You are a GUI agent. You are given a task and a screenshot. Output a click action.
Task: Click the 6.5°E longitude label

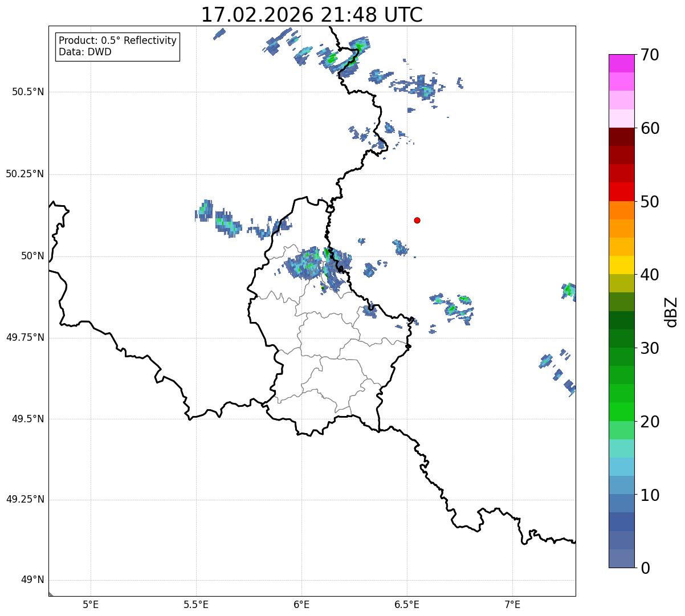click(x=407, y=605)
